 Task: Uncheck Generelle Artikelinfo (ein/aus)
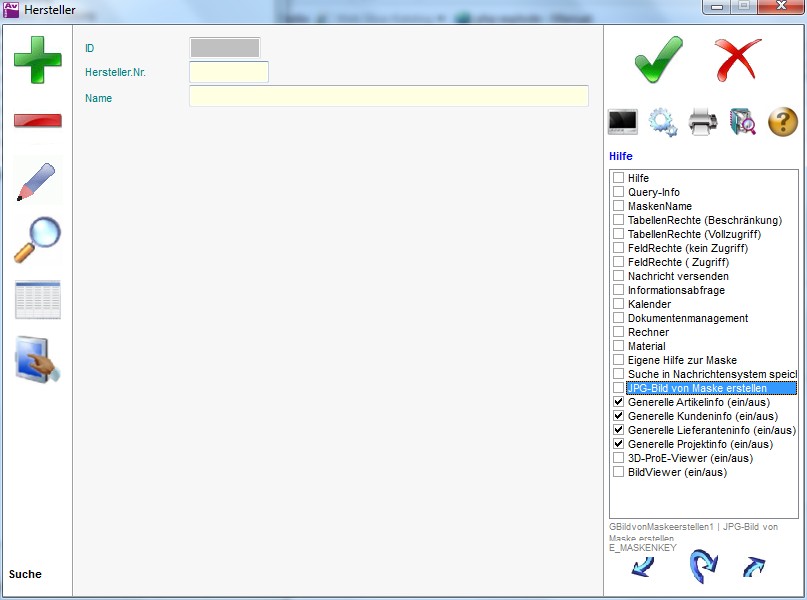coord(619,402)
